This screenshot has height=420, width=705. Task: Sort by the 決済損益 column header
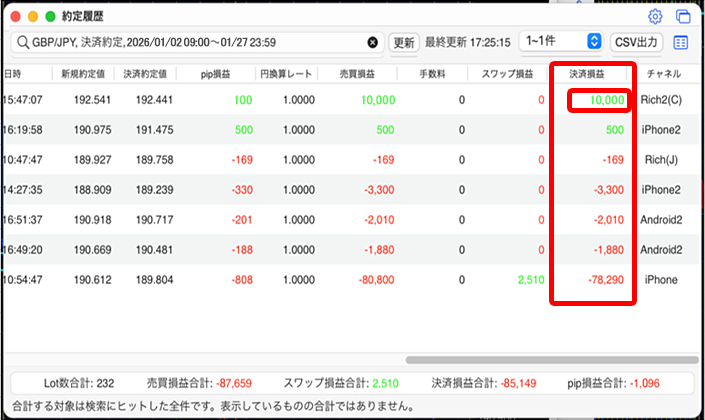(589, 74)
